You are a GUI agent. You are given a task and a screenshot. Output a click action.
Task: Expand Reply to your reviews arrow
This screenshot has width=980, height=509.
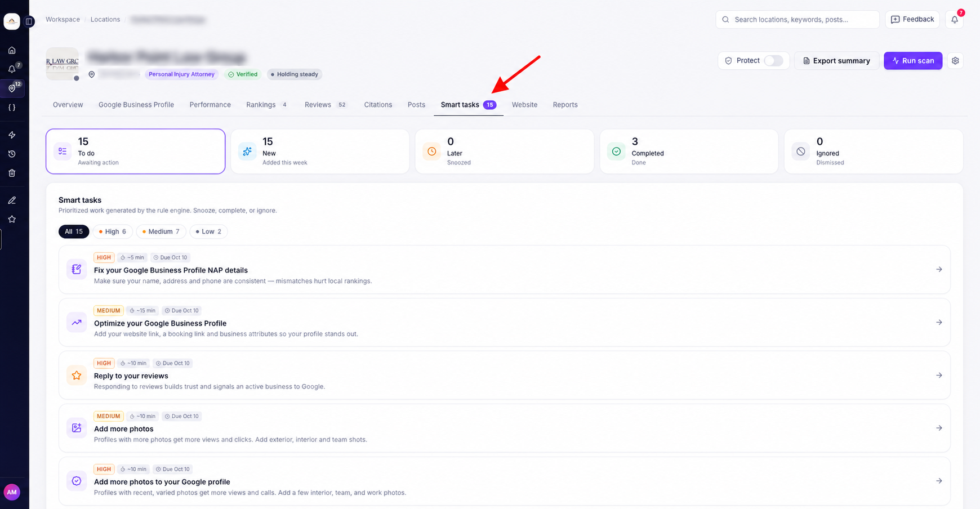point(939,375)
